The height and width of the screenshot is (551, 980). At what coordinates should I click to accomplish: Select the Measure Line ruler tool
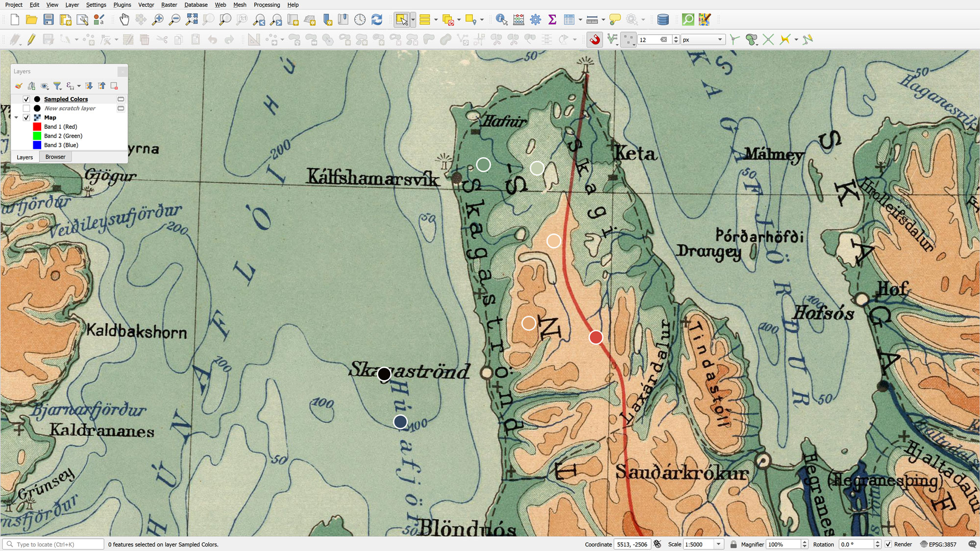[x=592, y=20]
